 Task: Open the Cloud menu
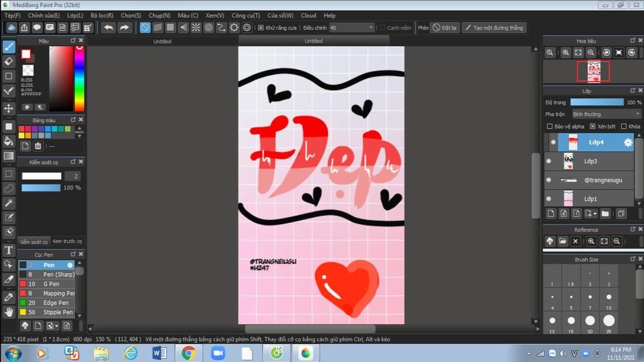[308, 15]
